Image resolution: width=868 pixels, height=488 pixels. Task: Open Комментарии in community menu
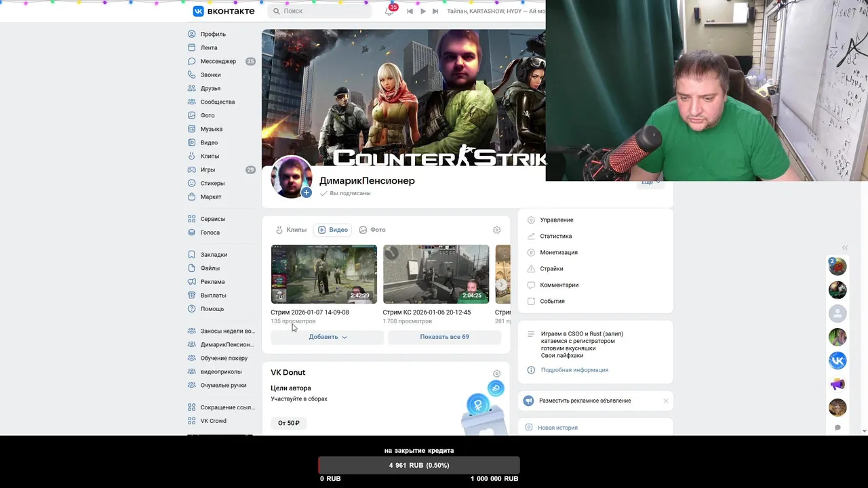tap(559, 285)
